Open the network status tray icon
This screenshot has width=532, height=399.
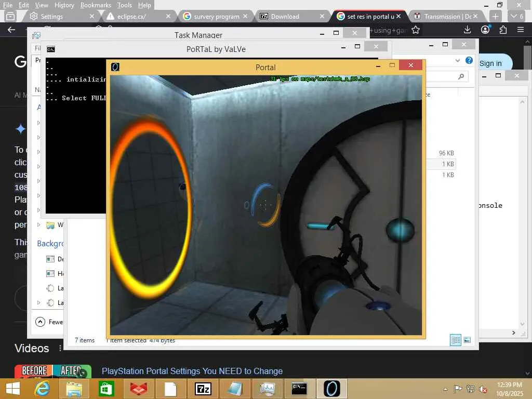pyautogui.click(x=470, y=389)
